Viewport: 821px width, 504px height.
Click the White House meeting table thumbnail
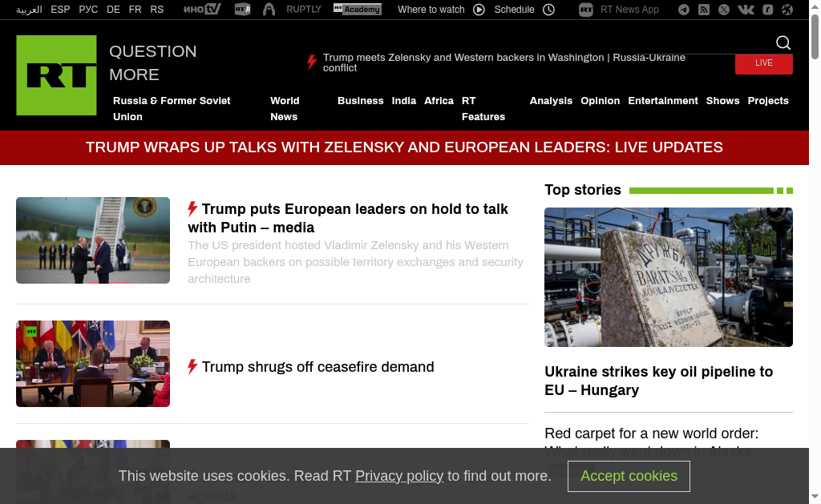[x=93, y=364]
